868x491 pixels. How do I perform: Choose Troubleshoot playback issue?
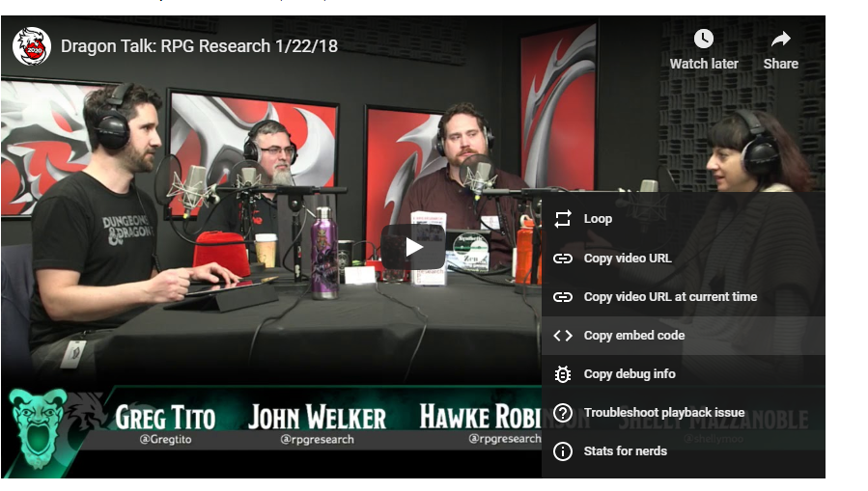[684, 413]
